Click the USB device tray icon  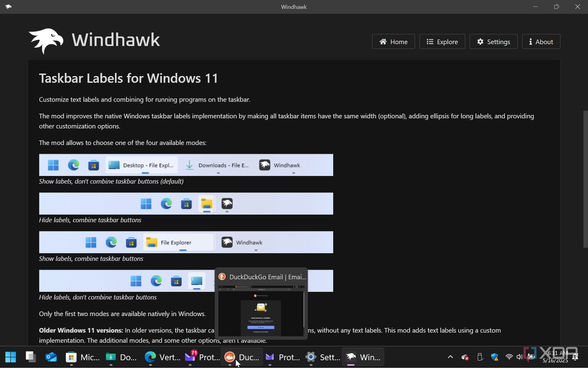[x=480, y=357]
